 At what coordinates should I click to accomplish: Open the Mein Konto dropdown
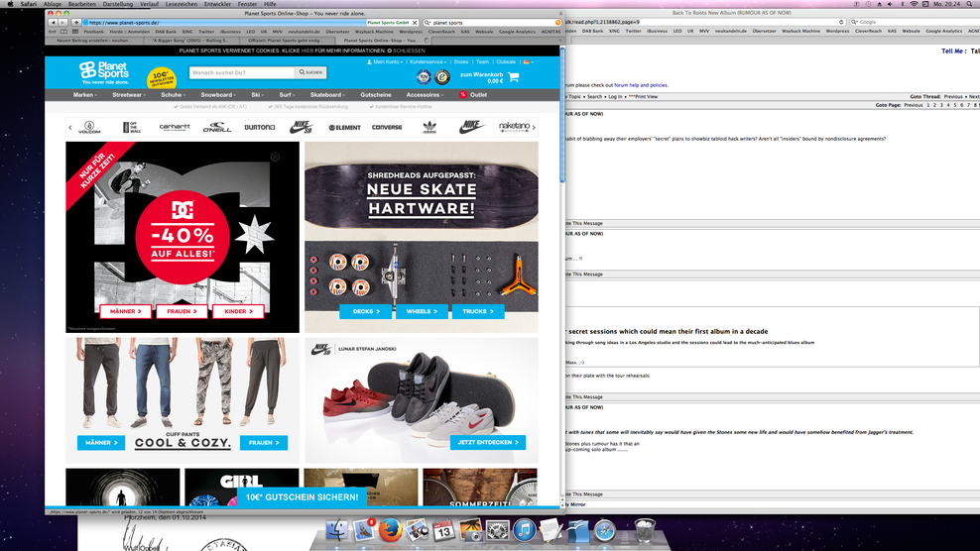pos(385,61)
